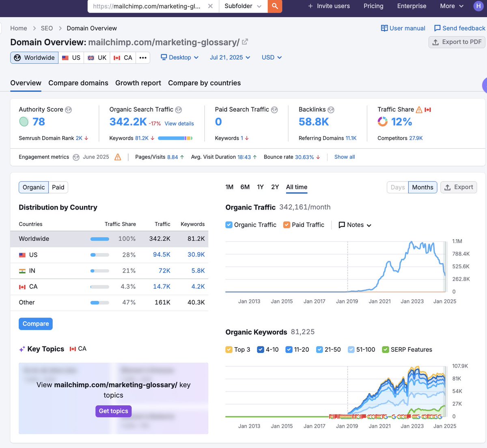Click the globe icon beside Backlinks
This screenshot has width=487, height=448.
(331, 110)
